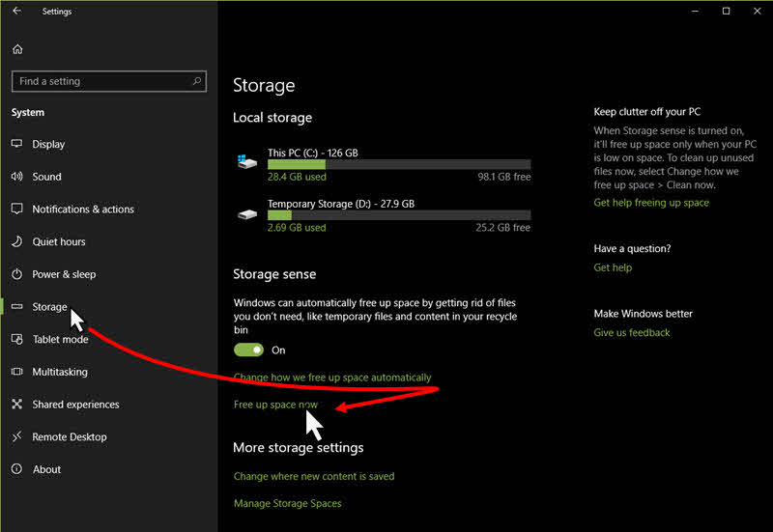Screen dimensions: 773x532
Task: Open Notifications & actions settings
Action: point(83,209)
